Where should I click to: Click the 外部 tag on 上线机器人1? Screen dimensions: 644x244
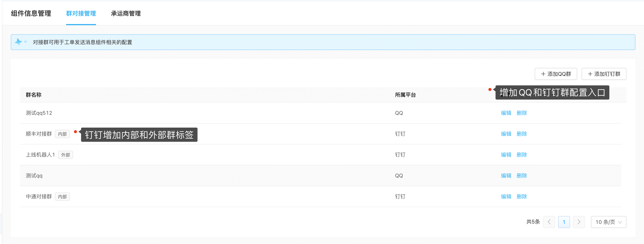(66, 155)
